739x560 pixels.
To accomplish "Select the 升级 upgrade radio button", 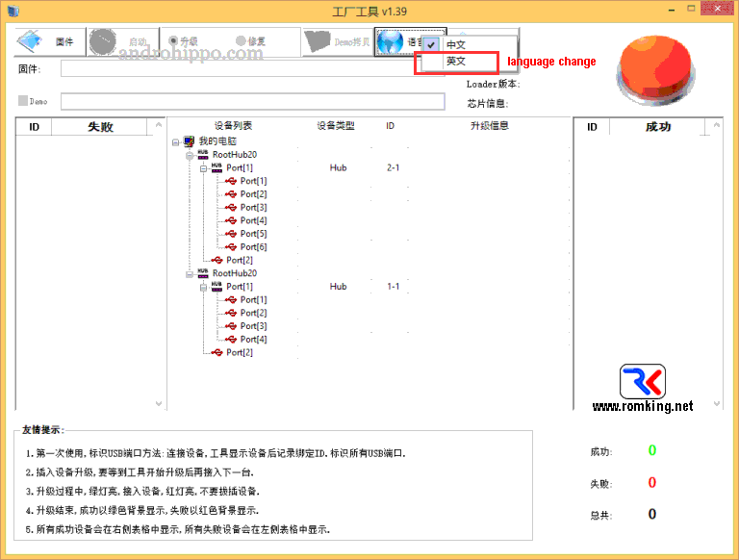I will [173, 41].
